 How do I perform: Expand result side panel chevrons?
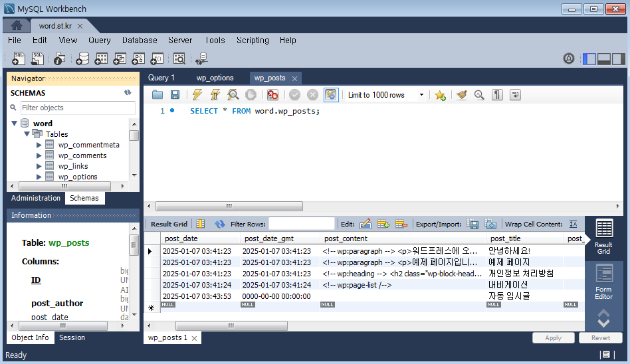coord(603,318)
